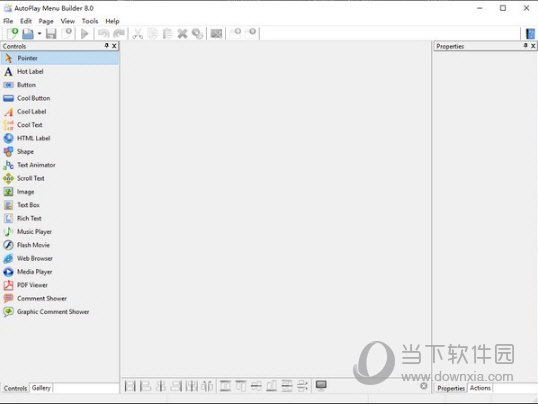Image resolution: width=538 pixels, height=406 pixels.
Task: Choose the Hot Label control
Action: click(60, 72)
